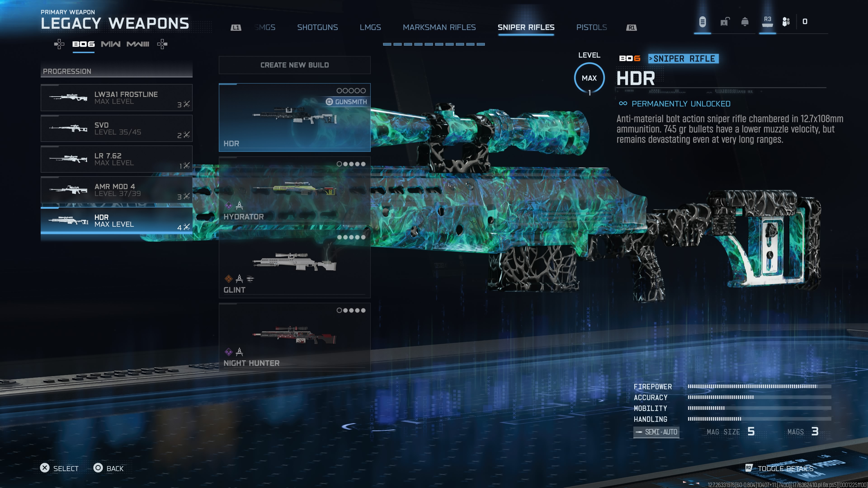Click Create New Build button
The height and width of the screenshot is (488, 868).
click(x=295, y=65)
